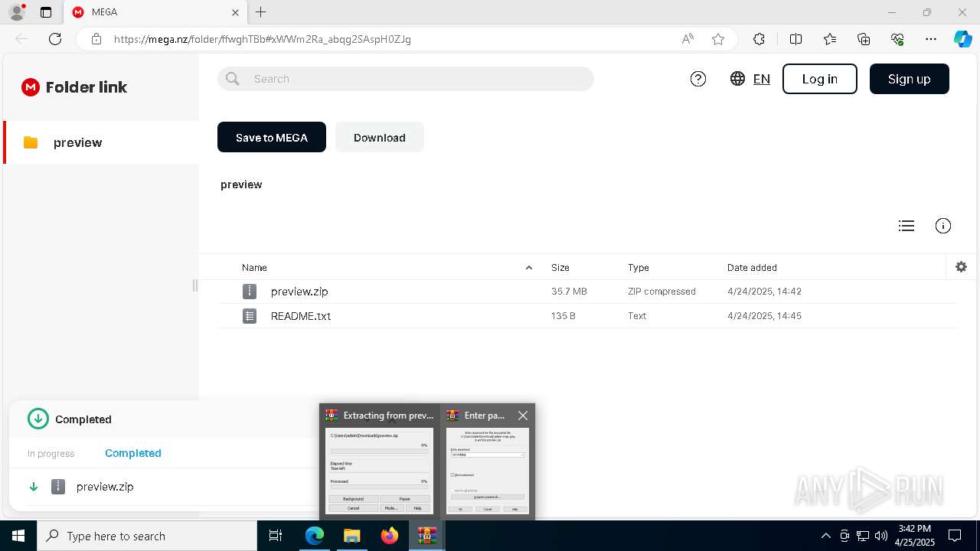
Task: Click the Date added column header
Action: (x=752, y=268)
